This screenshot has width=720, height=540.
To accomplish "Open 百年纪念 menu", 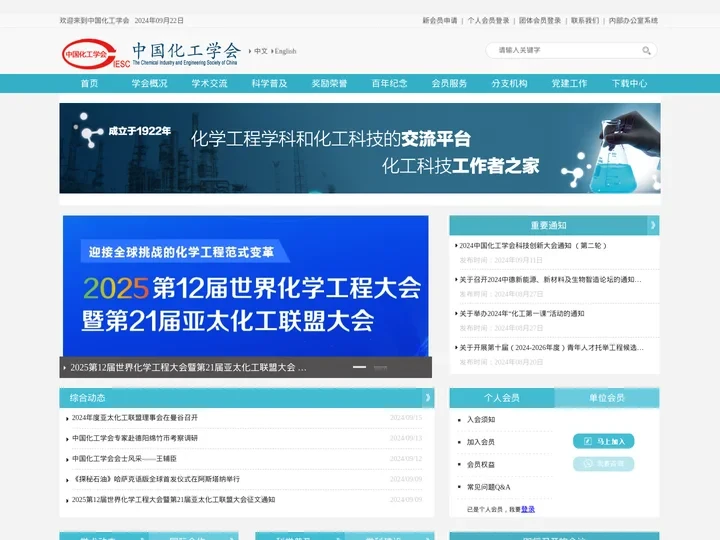I will pyautogui.click(x=389, y=84).
